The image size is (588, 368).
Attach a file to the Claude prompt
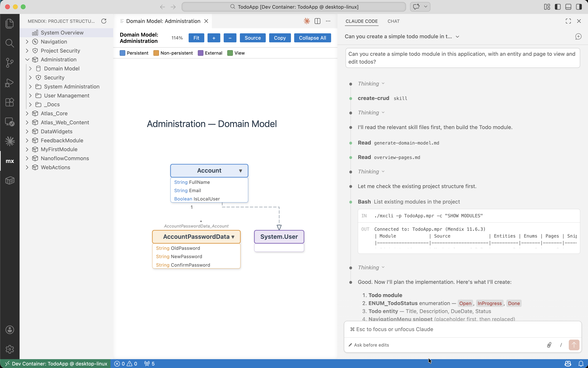tap(549, 345)
